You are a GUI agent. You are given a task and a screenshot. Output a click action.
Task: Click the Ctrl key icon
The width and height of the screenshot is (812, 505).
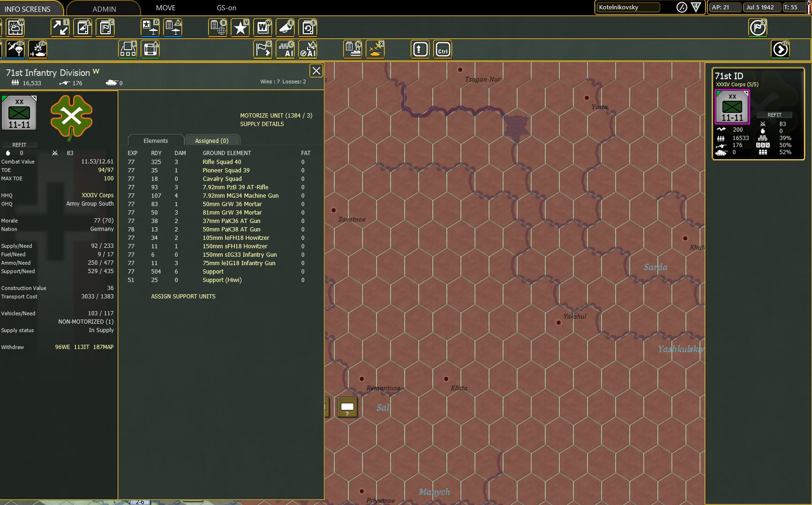click(443, 49)
